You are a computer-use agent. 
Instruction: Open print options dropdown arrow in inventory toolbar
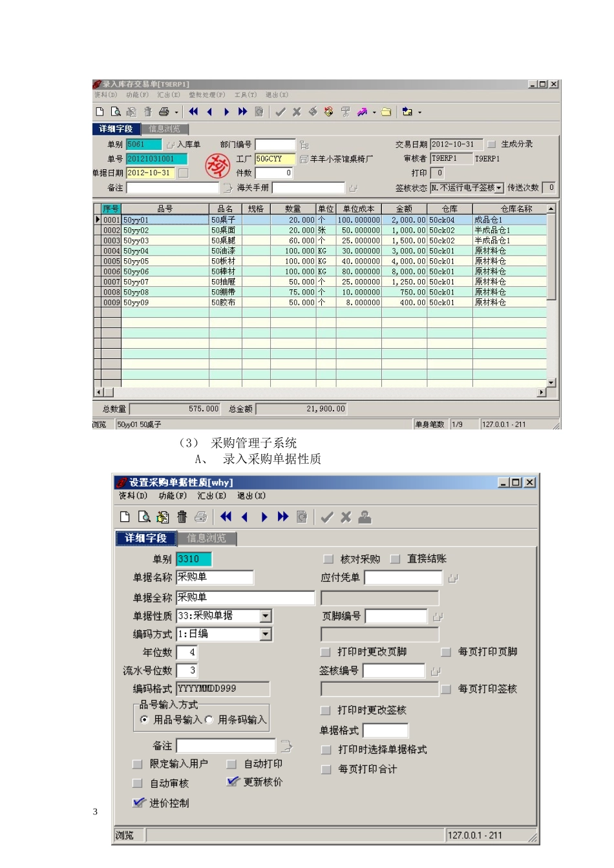point(176,112)
